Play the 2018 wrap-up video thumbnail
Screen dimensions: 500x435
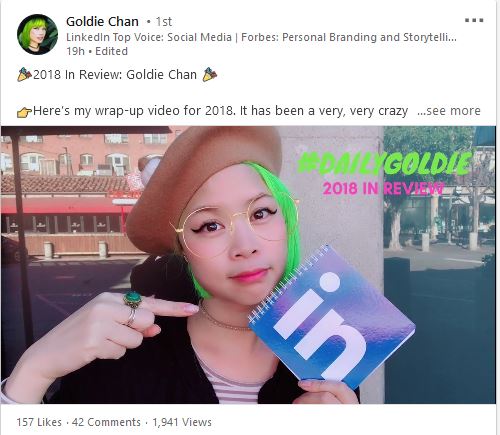[x=248, y=265]
